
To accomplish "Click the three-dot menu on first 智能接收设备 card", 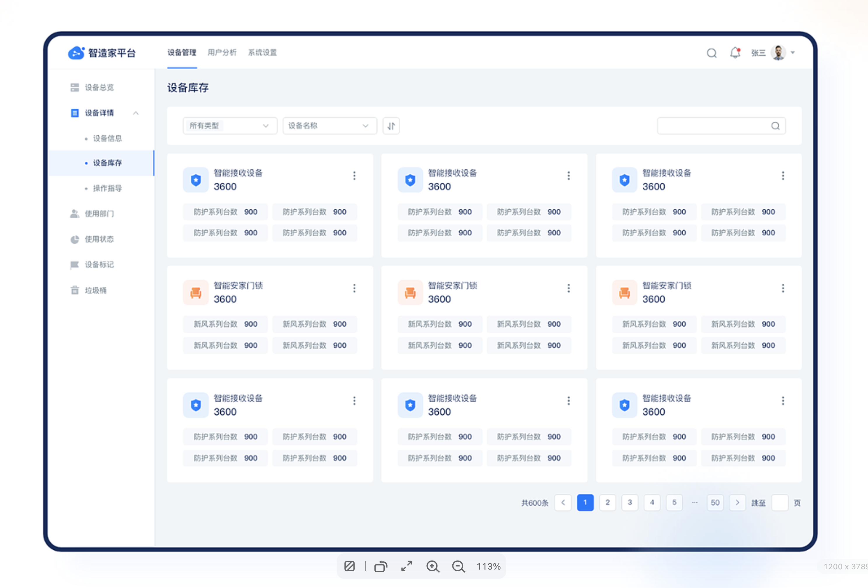I will [354, 175].
